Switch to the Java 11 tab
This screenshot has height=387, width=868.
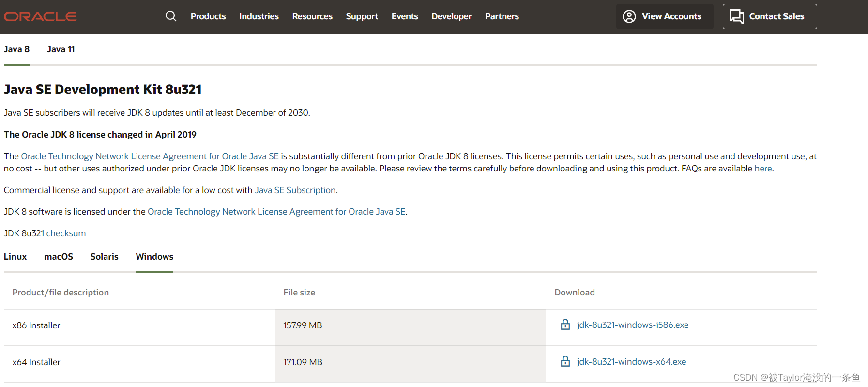[61, 49]
